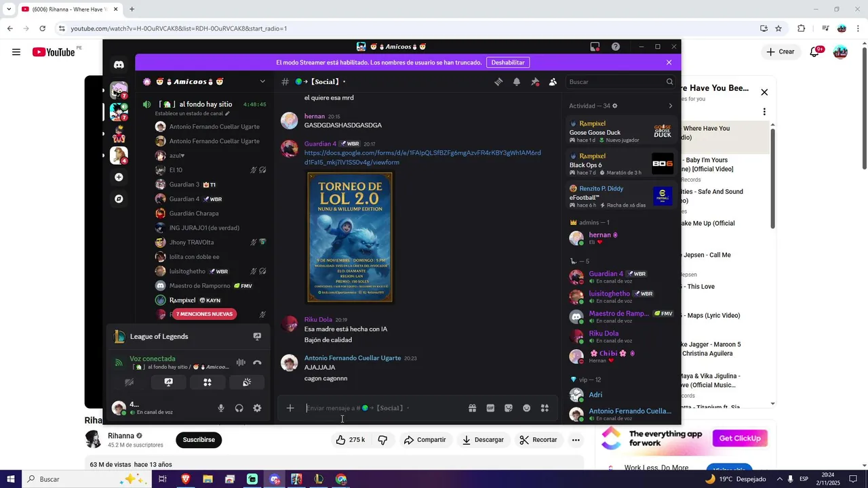The image size is (868, 488).
Task: Open voice noise suppression waveform icon
Action: tap(241, 363)
